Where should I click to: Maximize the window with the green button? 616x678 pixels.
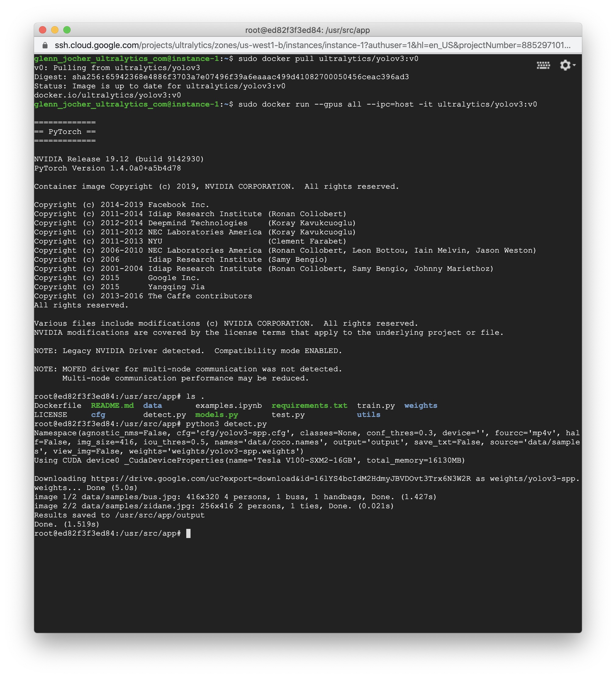point(67,30)
